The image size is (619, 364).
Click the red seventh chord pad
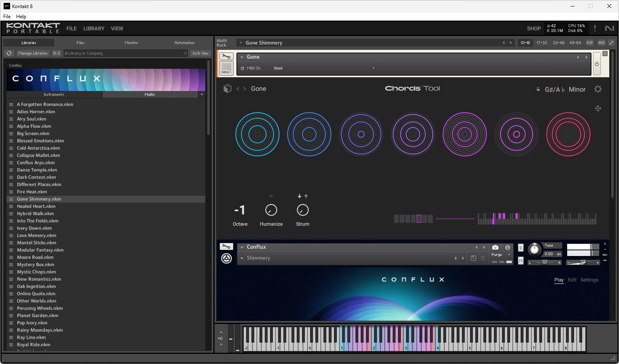(x=568, y=134)
